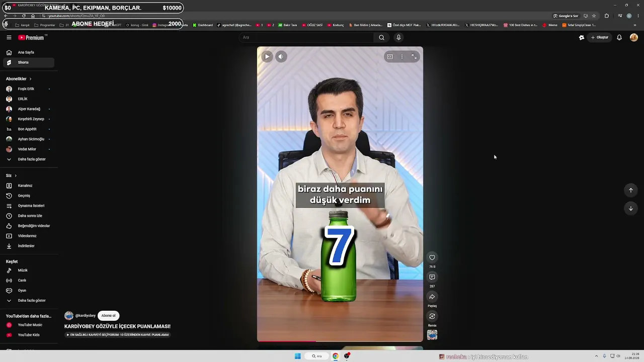The width and height of the screenshot is (644, 362).
Task: Go to next short with down arrow
Action: pyautogui.click(x=631, y=208)
